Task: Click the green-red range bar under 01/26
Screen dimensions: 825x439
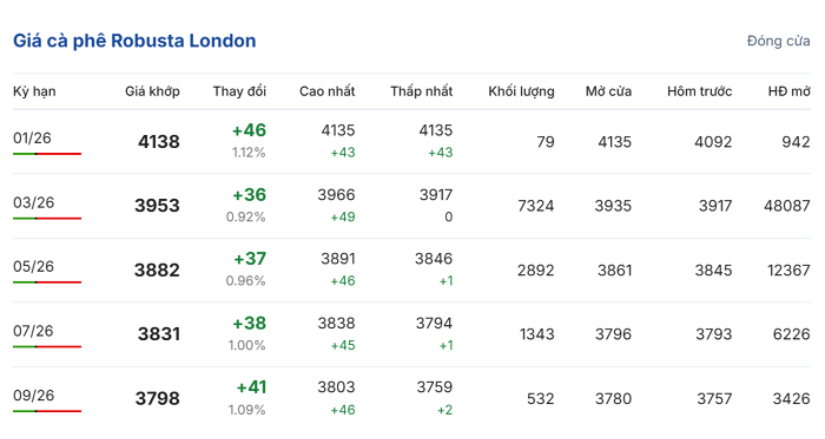Action: coord(47,154)
